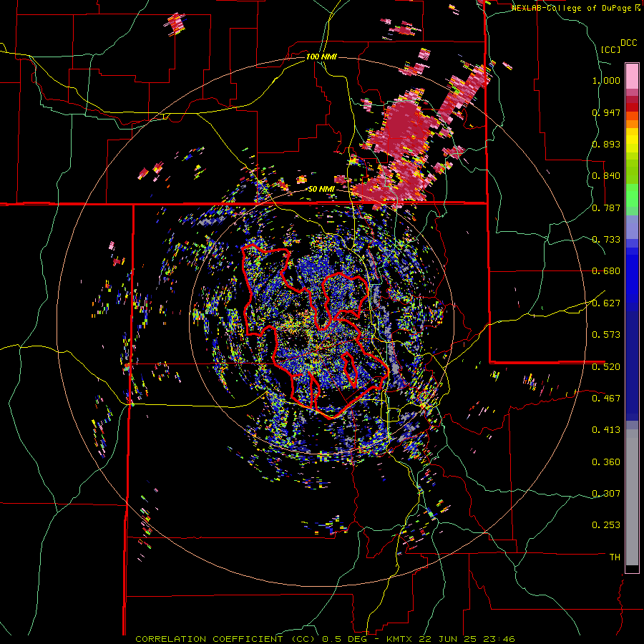Click the 100 NMI range ring label
644x644 pixels.
(x=321, y=57)
